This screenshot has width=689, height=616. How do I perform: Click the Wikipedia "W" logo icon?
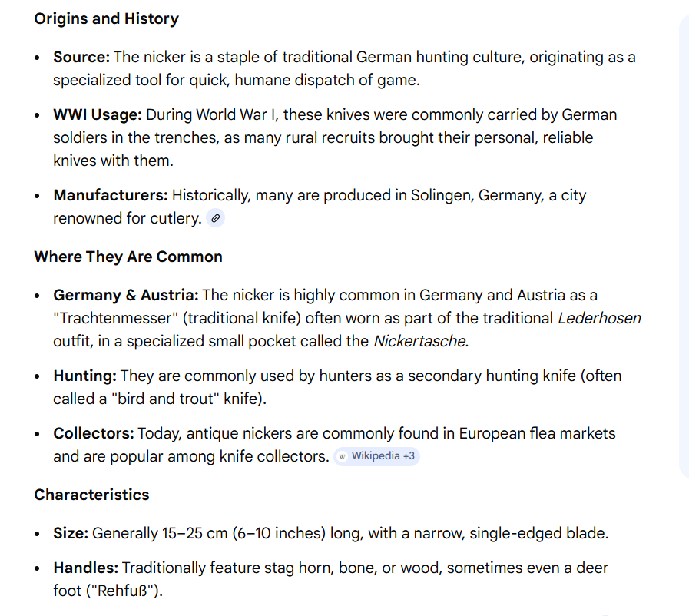click(343, 456)
